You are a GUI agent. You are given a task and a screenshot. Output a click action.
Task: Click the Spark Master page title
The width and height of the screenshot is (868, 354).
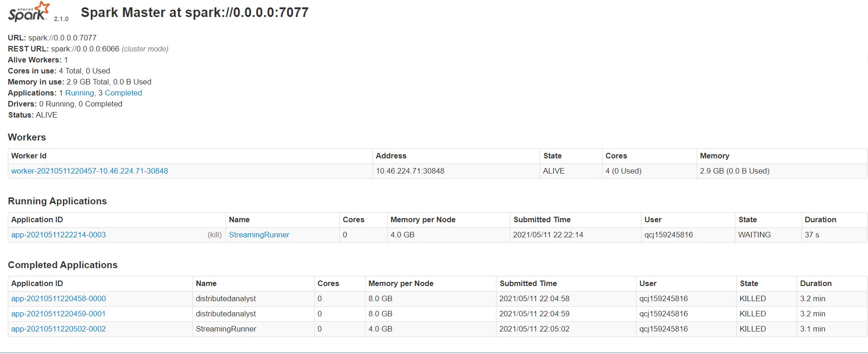195,12
